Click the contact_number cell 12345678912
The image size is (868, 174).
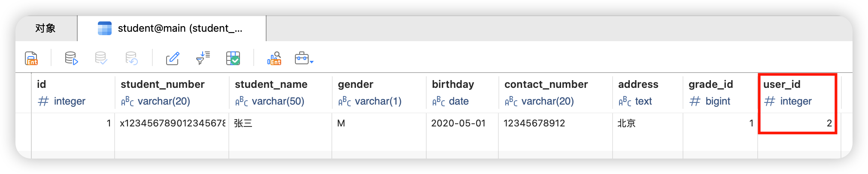[534, 123]
